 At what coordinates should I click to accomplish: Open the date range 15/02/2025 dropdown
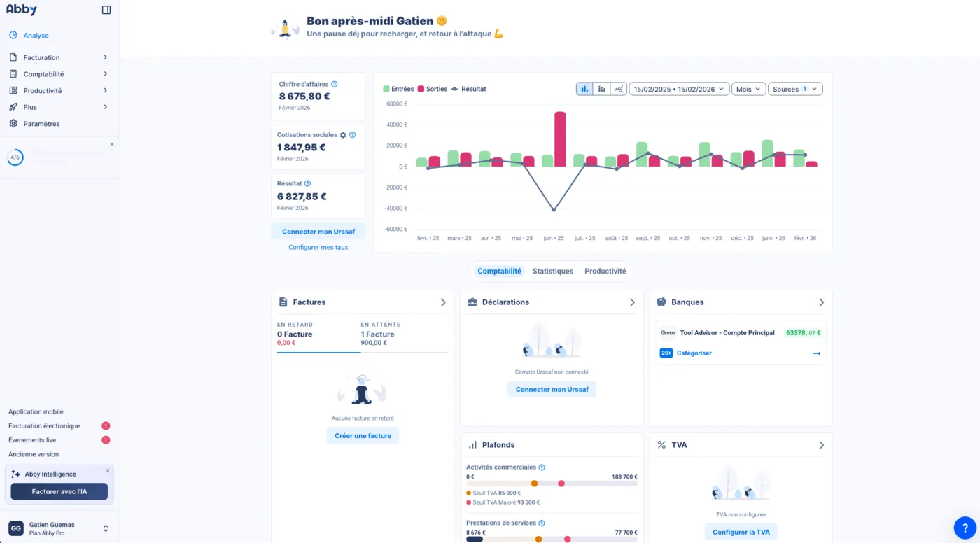[678, 89]
